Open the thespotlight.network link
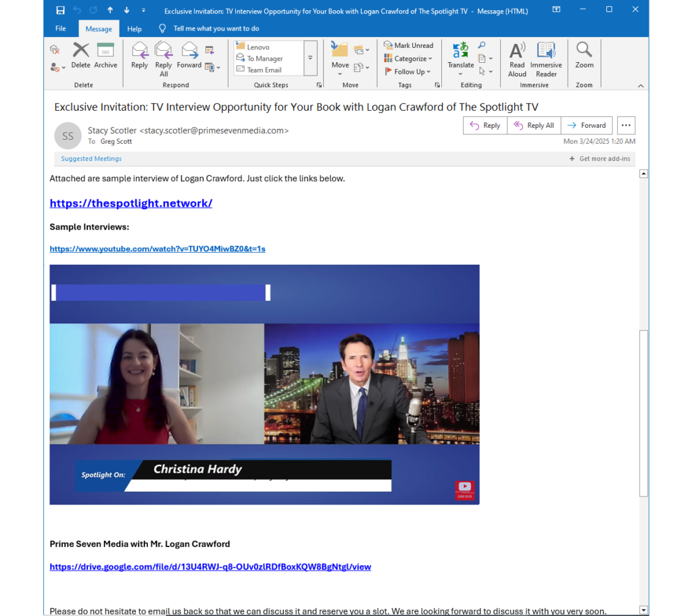This screenshot has height=616, width=692. [x=131, y=203]
